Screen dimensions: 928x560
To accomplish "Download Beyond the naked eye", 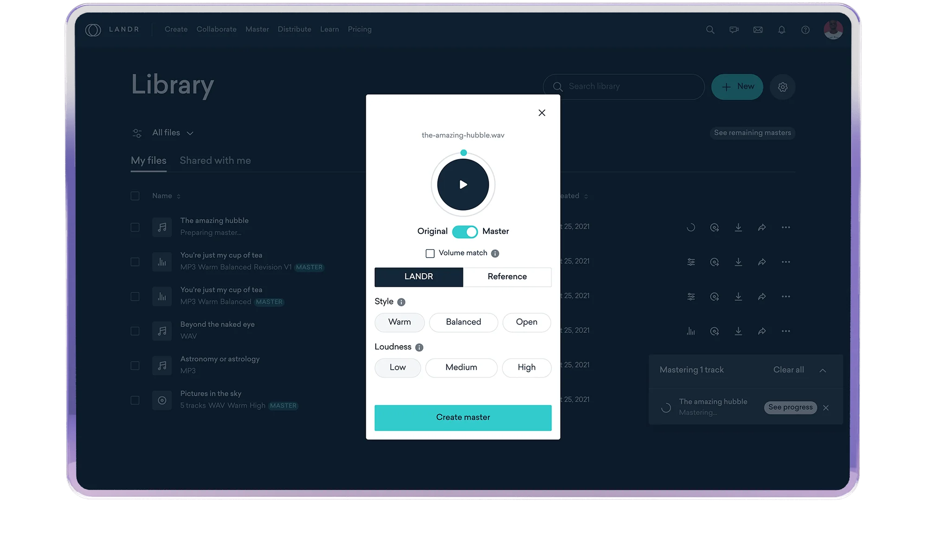I will [x=738, y=331].
